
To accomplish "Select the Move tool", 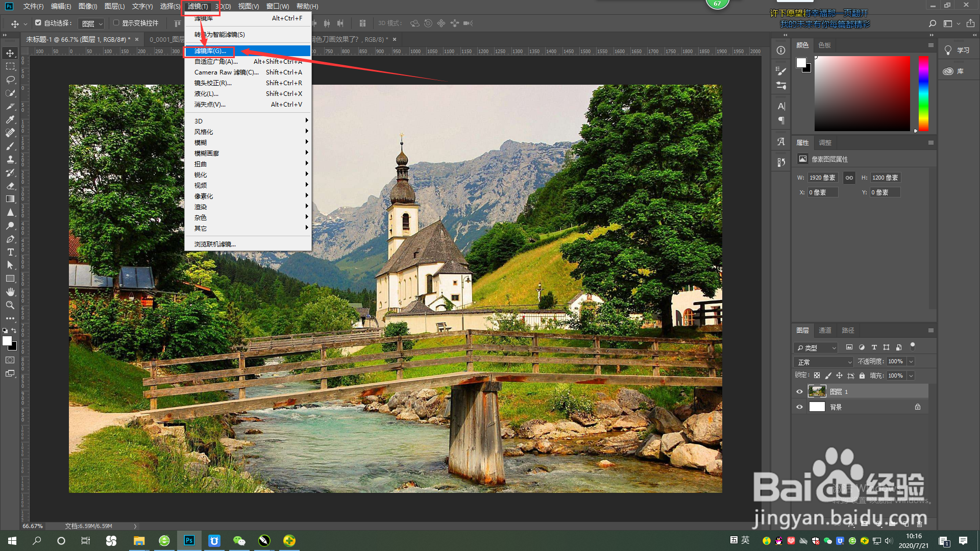I will pos(10,53).
